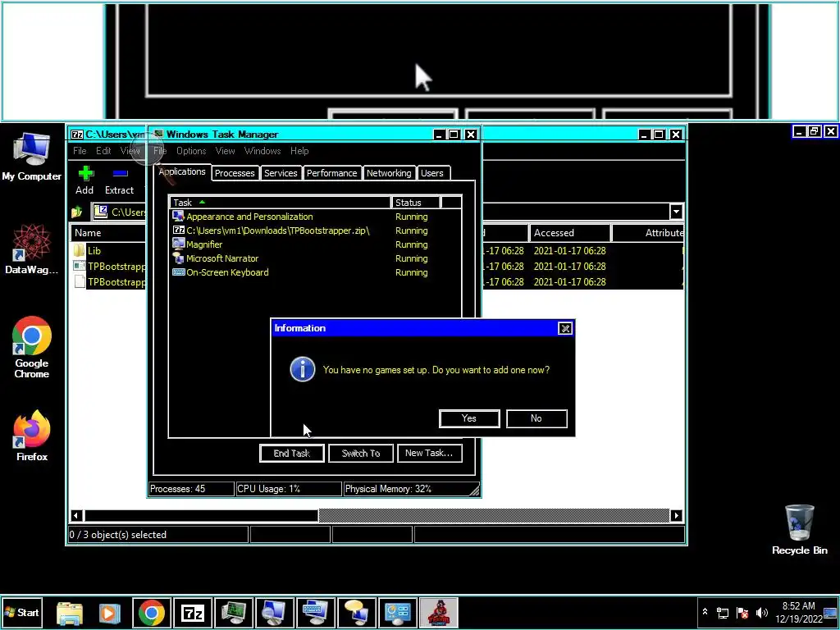
Task: Open the 7-Zip File menu
Action: click(x=80, y=151)
